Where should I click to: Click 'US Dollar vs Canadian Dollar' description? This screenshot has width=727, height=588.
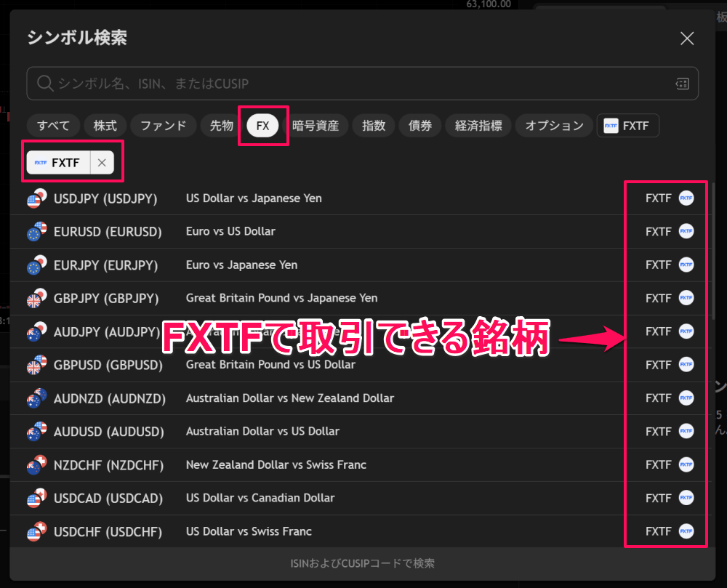(260, 498)
